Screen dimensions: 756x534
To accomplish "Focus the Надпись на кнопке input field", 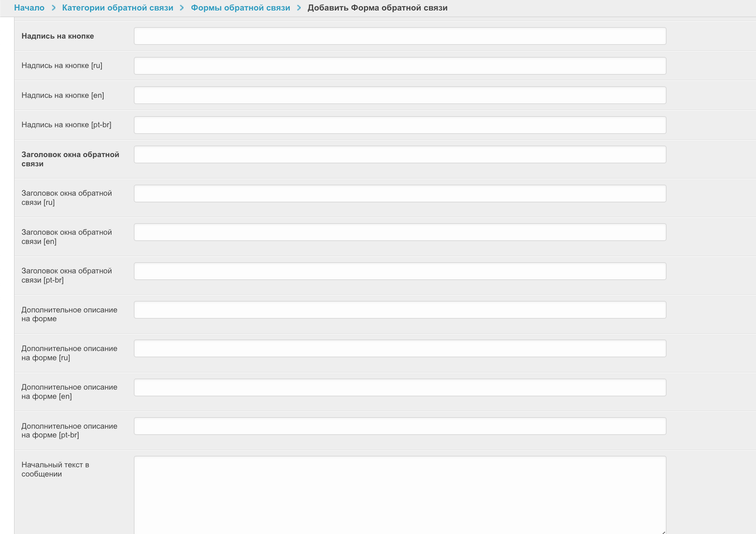I will click(400, 36).
